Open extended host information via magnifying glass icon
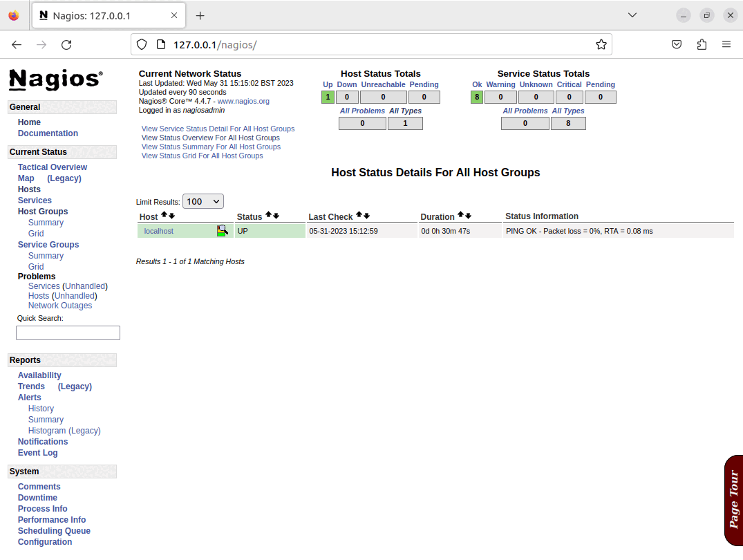The width and height of the screenshot is (743, 560). 223,230
